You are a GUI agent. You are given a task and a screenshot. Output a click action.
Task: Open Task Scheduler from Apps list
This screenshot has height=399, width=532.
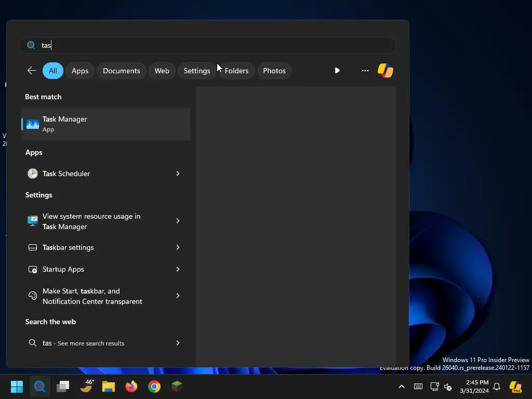(105, 174)
